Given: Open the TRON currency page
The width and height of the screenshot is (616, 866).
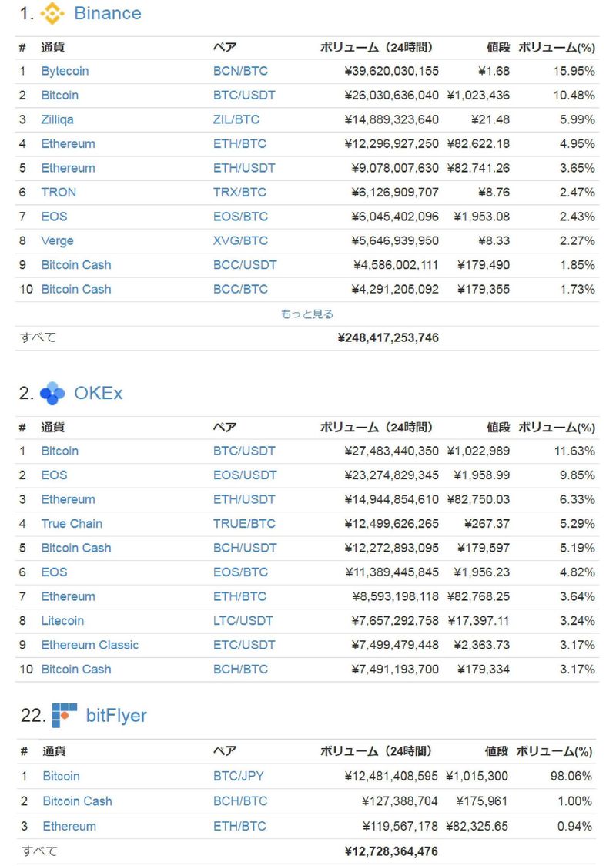Looking at the screenshot, I should [x=59, y=193].
